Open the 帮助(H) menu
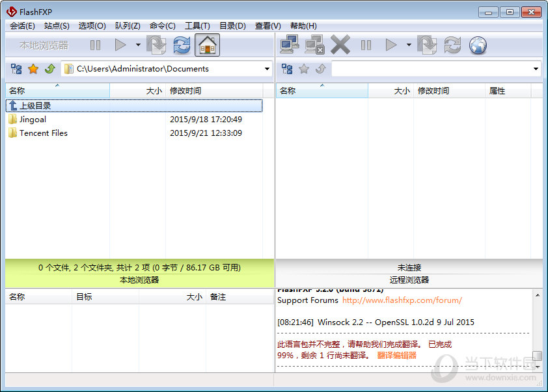The image size is (548, 392). click(x=303, y=26)
